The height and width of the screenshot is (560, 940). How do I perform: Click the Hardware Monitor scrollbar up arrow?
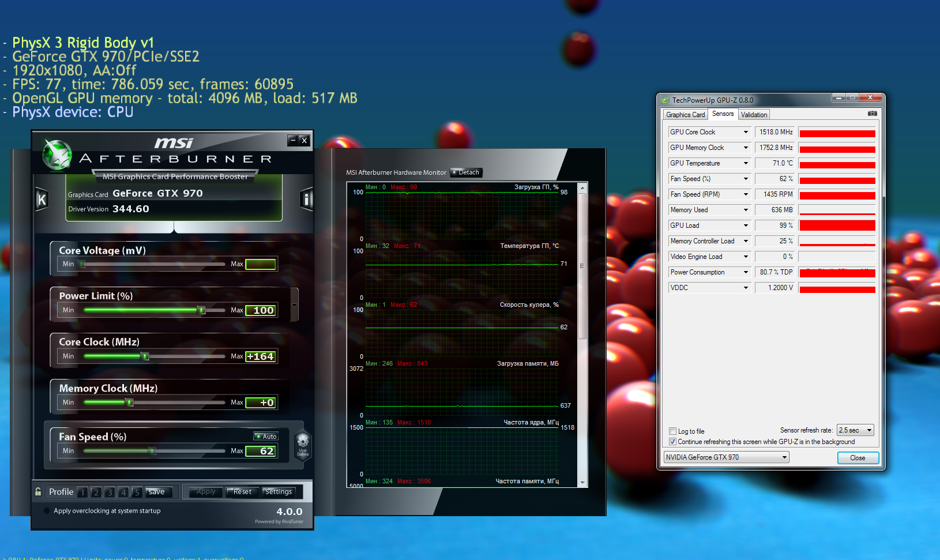pos(582,188)
